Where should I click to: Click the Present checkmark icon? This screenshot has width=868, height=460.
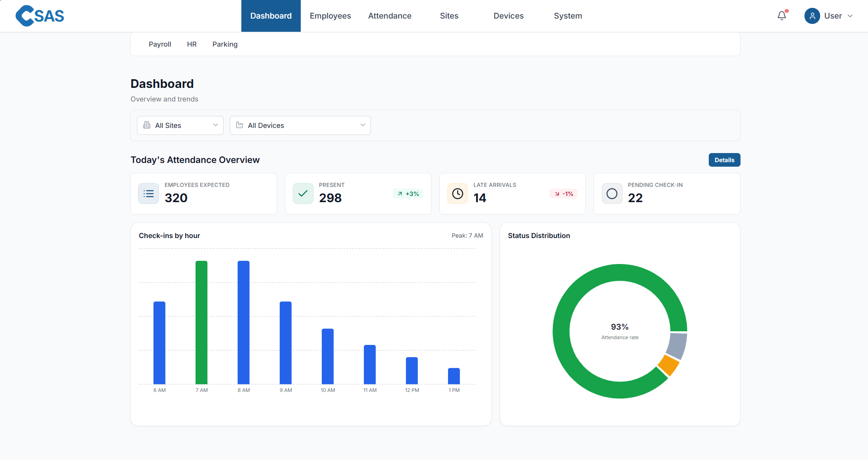click(303, 193)
